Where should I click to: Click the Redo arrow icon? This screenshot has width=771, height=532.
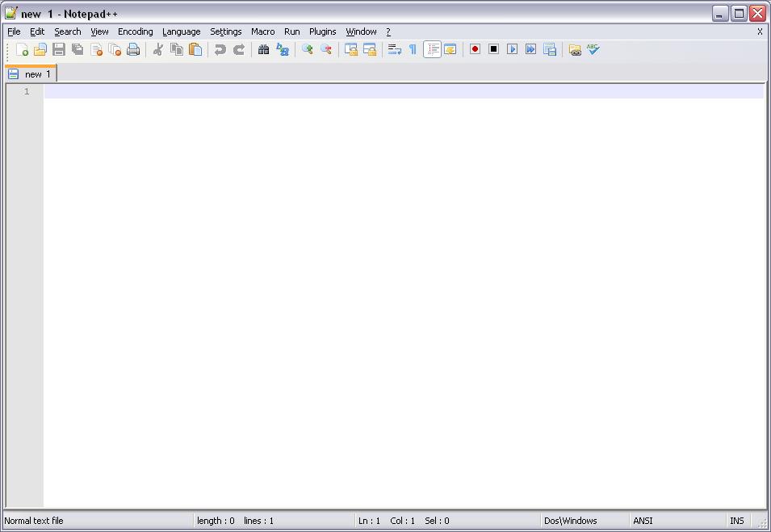239,49
